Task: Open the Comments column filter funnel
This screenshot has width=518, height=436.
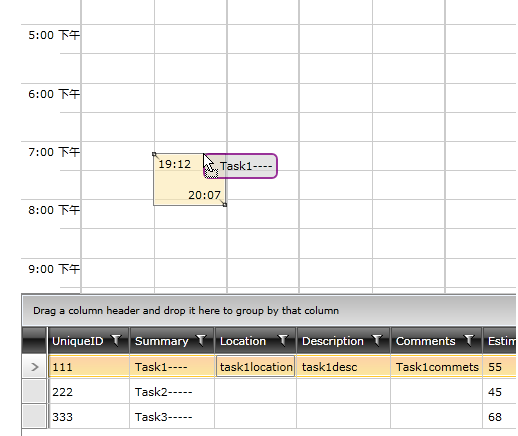Action: pos(469,340)
